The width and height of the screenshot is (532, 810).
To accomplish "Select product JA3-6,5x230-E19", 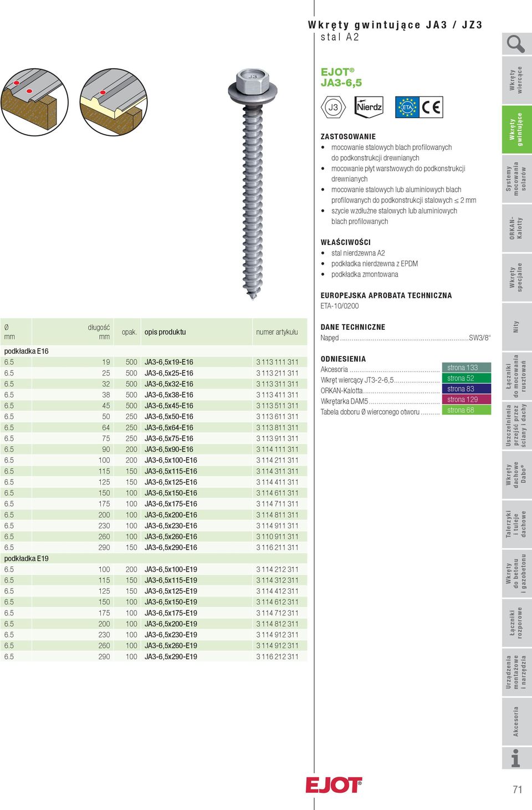I will [x=171, y=635].
